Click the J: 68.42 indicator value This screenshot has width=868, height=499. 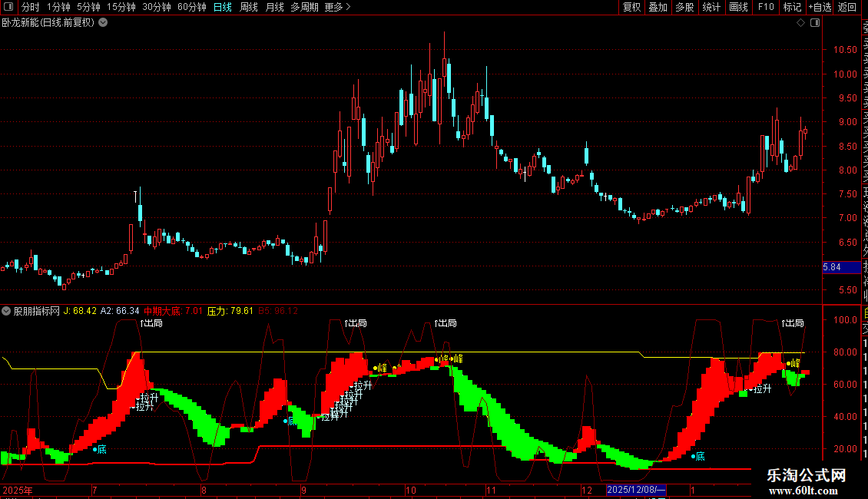80,311
